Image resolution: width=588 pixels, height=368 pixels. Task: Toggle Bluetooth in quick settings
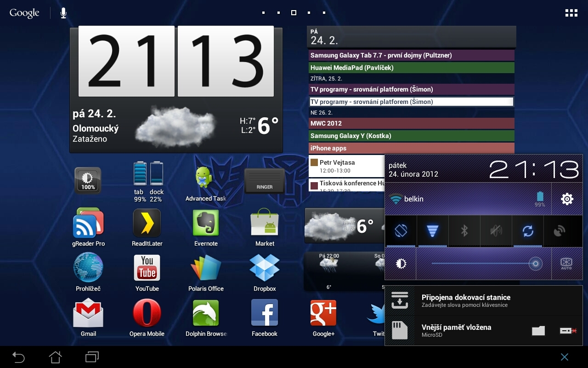[x=464, y=231]
